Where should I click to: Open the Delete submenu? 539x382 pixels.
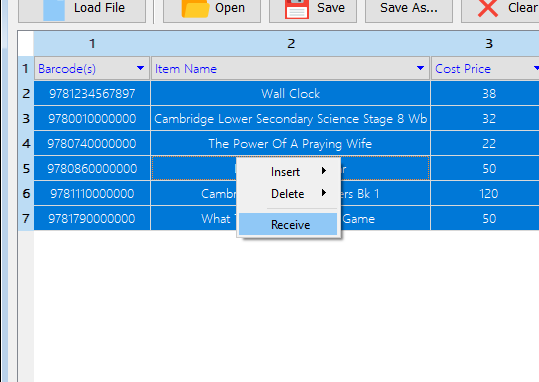coord(288,194)
